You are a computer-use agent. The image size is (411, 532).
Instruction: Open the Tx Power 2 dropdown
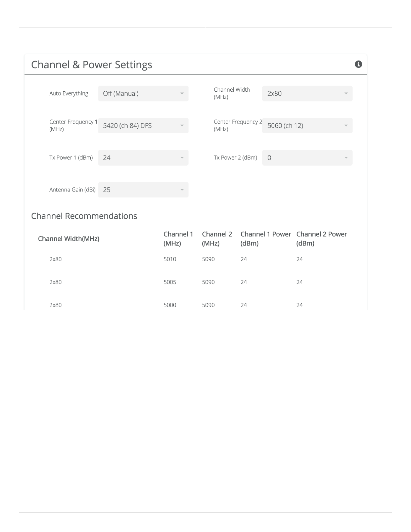click(307, 158)
